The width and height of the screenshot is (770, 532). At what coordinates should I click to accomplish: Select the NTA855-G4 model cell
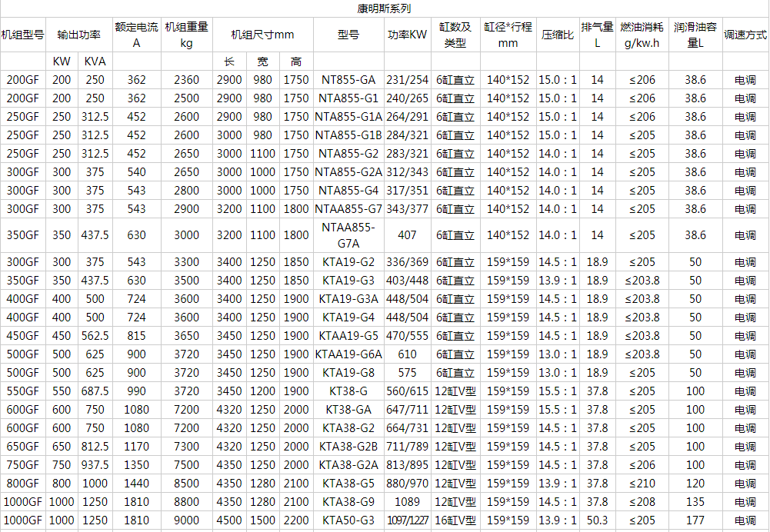(348, 191)
